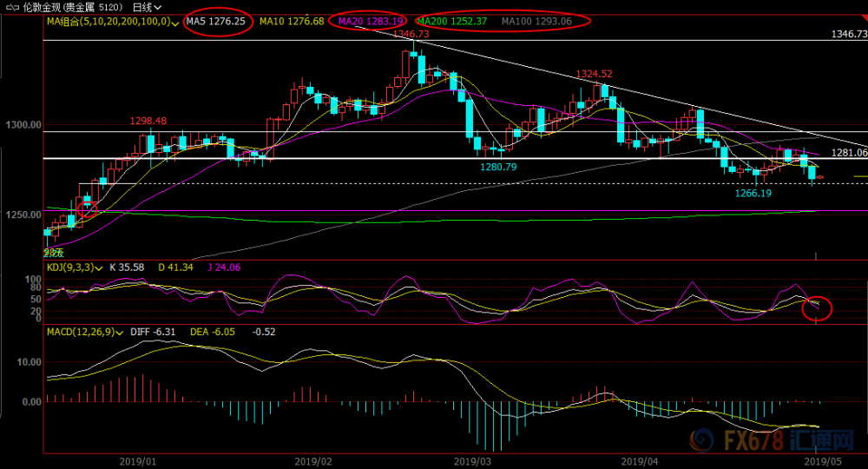Click the link icon beside 伦敦金现 title
The width and height of the screenshot is (868, 469).
[x=12, y=7]
